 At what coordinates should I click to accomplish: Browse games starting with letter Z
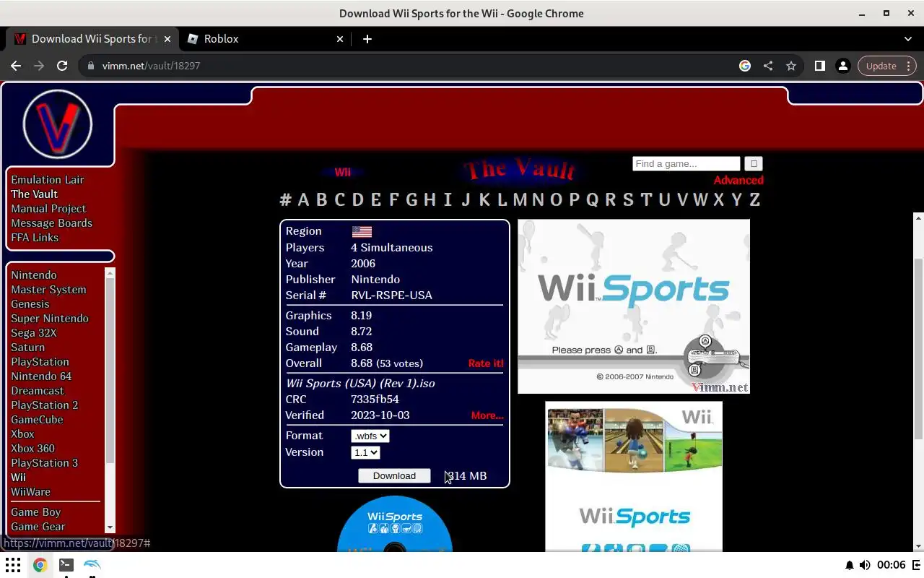pos(754,200)
